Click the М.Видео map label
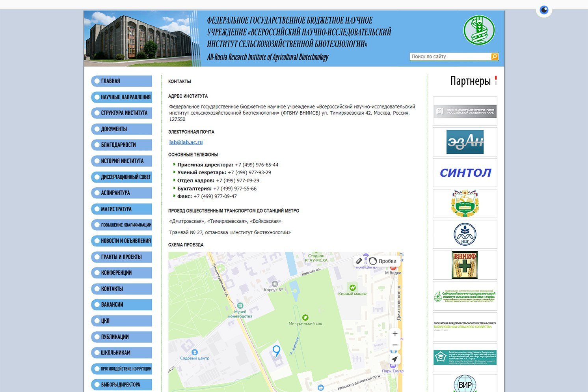Viewport: 588px width, 392px height. coord(393,273)
